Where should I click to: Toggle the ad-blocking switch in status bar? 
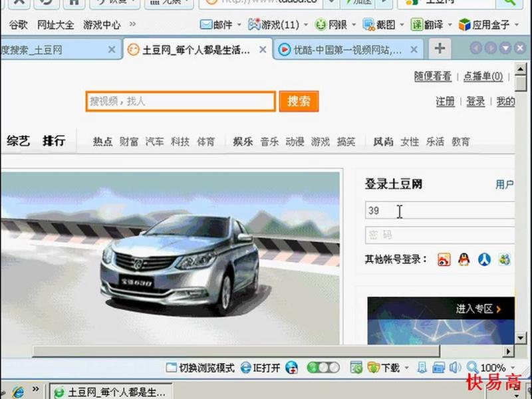coord(322,367)
